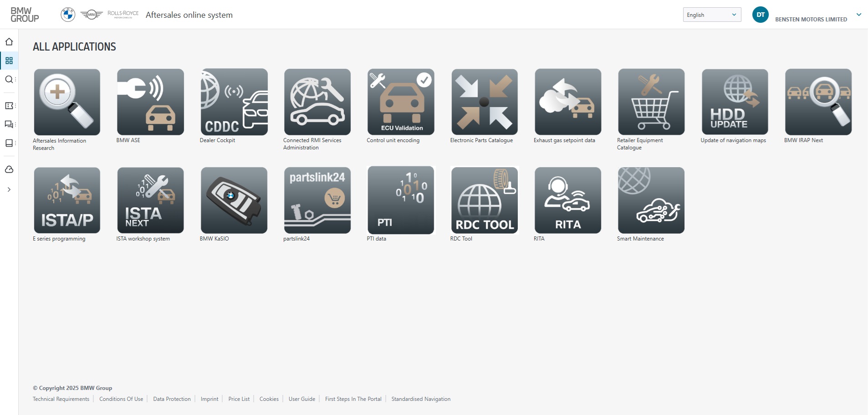868x415 pixels.
Task: Click the E series programming label
Action: (59, 239)
